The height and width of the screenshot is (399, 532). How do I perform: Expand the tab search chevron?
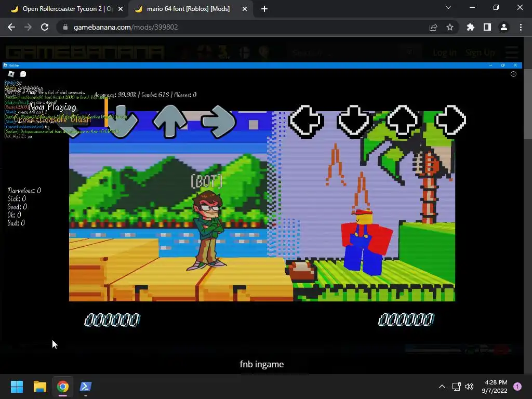[x=448, y=7]
